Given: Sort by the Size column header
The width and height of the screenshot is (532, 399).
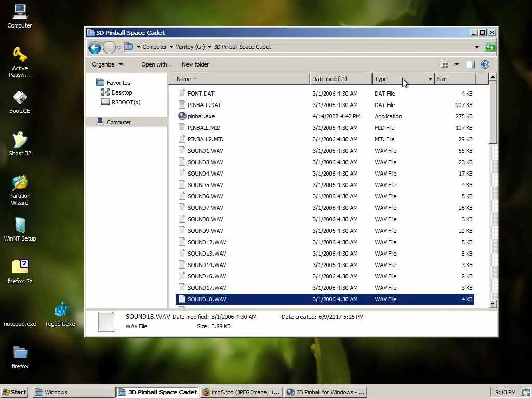Looking at the screenshot, I should point(455,79).
